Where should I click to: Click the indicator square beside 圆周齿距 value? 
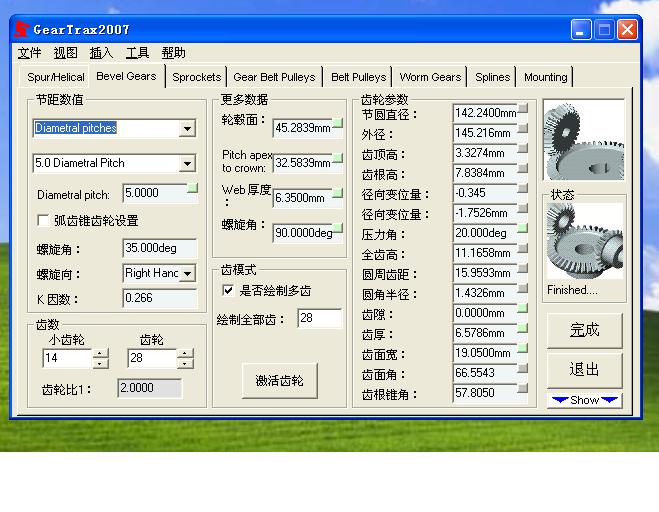pos(522,268)
